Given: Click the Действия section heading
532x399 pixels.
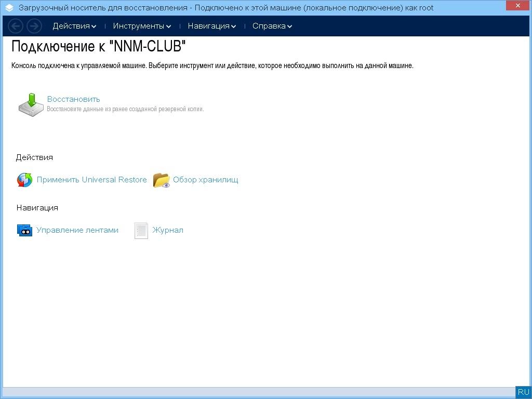Looking at the screenshot, I should (x=34, y=157).
